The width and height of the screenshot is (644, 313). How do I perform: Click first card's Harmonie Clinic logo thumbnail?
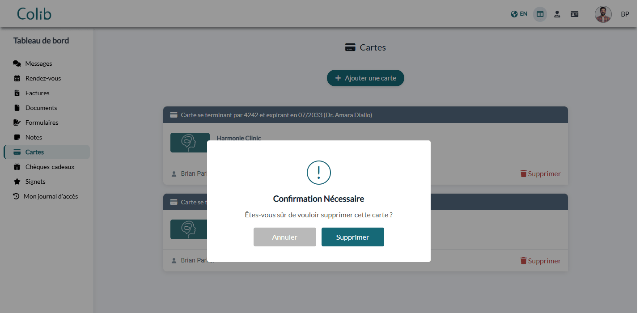[190, 143]
